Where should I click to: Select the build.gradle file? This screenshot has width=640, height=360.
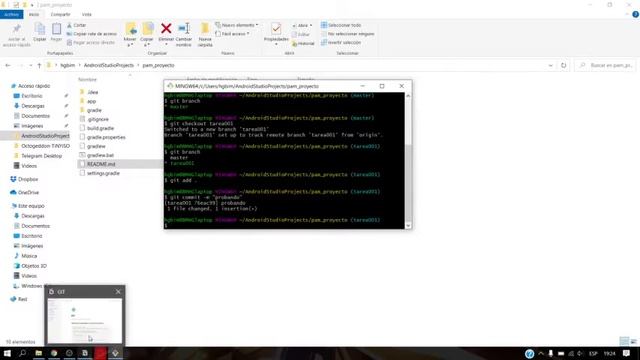click(100, 128)
